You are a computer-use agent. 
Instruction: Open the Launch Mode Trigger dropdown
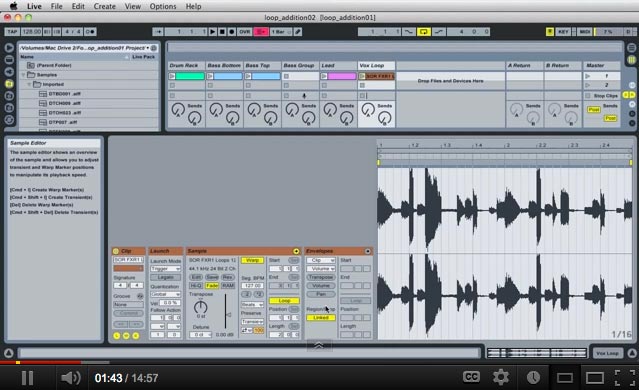(165, 269)
